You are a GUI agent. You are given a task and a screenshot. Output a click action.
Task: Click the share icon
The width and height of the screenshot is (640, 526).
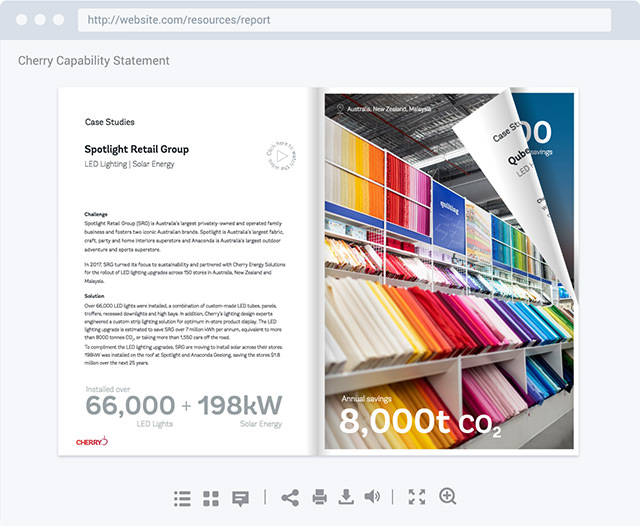[290, 497]
